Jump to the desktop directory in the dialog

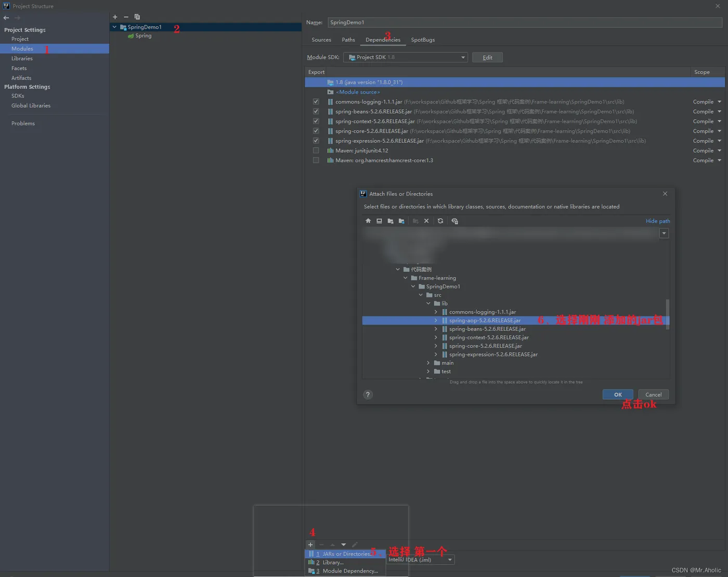(x=379, y=221)
